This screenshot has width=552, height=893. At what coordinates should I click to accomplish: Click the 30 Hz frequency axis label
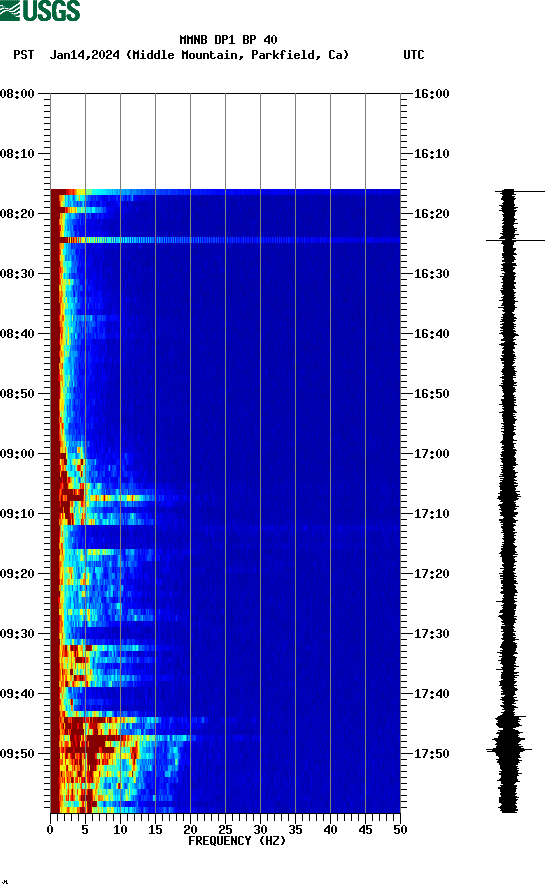click(260, 830)
